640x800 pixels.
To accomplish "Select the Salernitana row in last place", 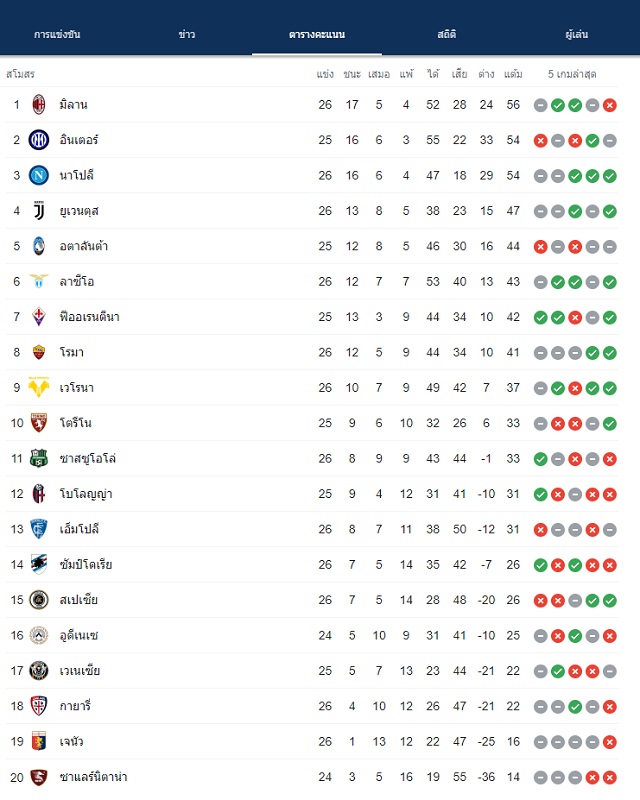I will tap(312, 777).
